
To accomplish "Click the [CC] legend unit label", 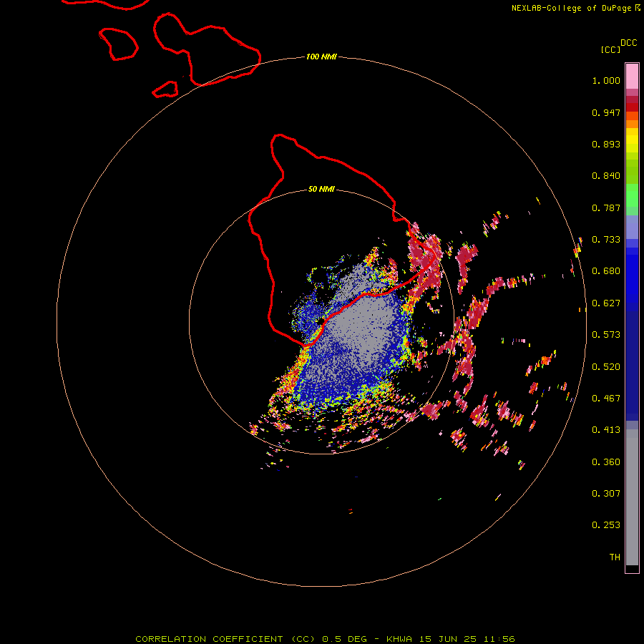I will 610,49.
